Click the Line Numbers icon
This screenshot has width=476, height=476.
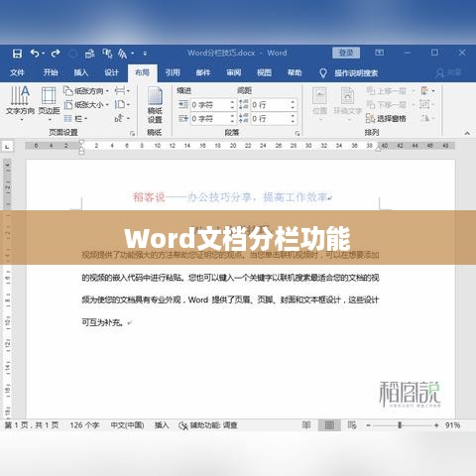click(120, 105)
